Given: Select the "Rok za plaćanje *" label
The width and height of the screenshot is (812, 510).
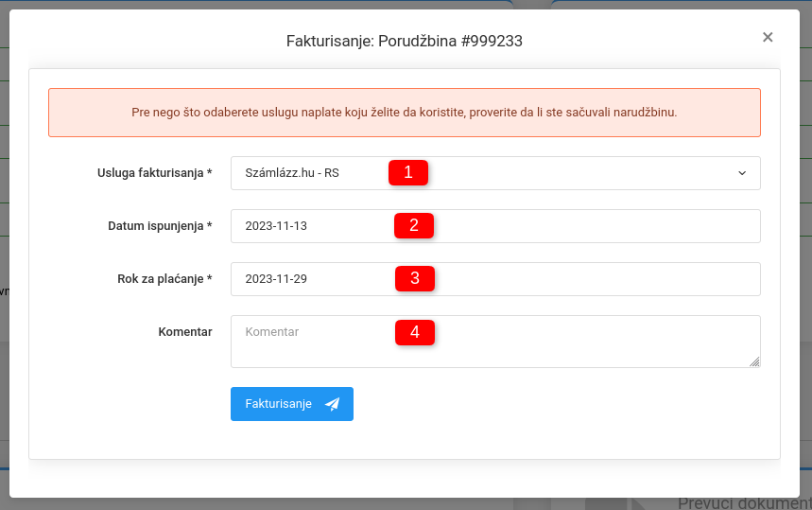Looking at the screenshot, I should click(158, 279).
